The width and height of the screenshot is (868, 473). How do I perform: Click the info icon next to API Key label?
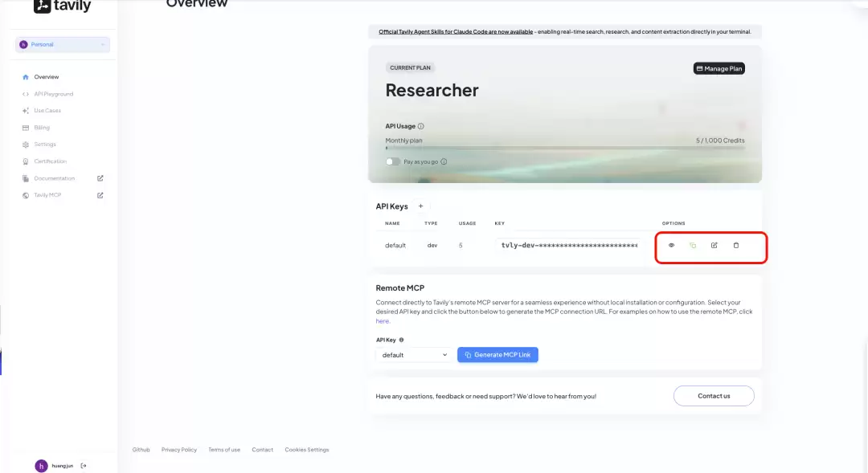pos(402,340)
